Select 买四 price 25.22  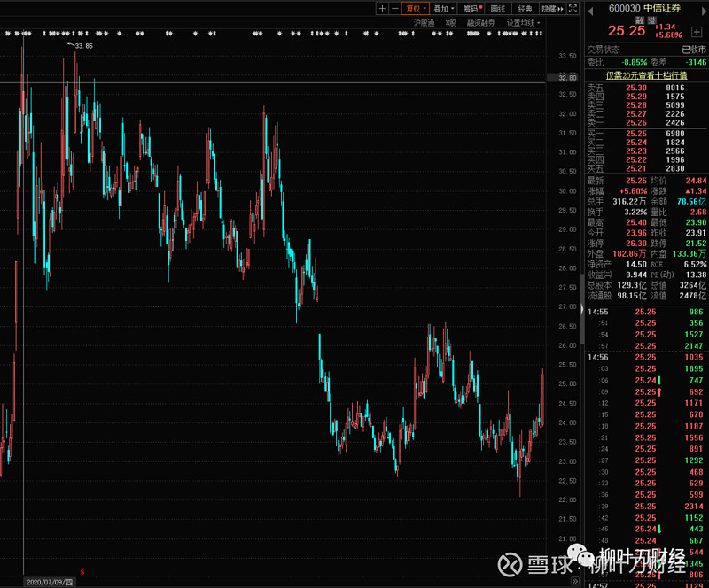635,159
